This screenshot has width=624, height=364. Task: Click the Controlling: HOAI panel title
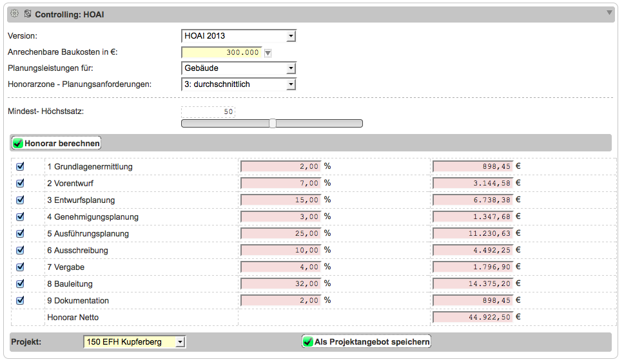pos(70,14)
